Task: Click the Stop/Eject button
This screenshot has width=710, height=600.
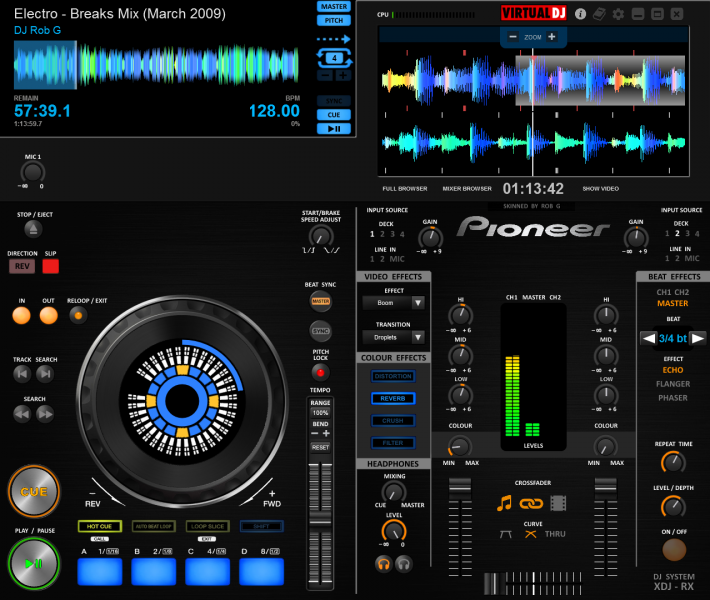Action: (x=33, y=229)
